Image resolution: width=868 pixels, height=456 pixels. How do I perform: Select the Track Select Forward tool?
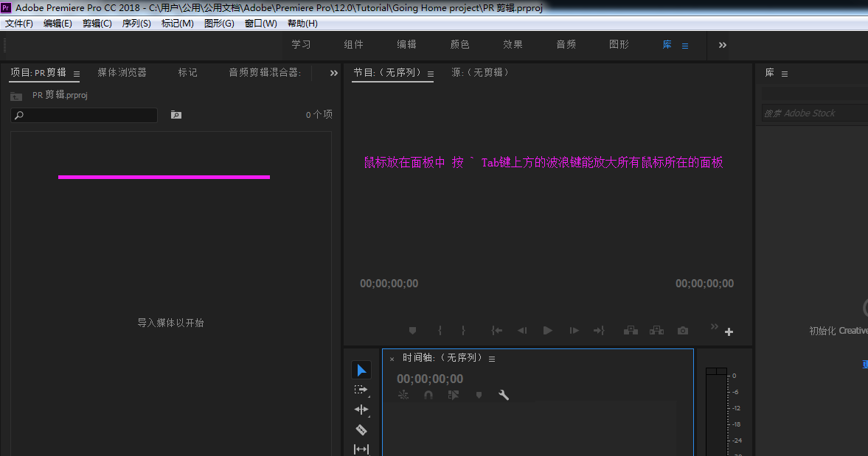(x=361, y=390)
